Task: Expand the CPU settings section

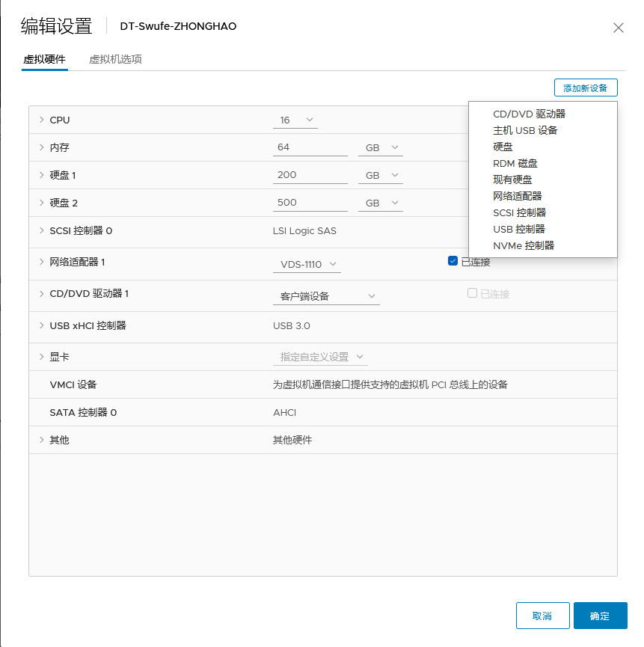Action: [x=42, y=120]
